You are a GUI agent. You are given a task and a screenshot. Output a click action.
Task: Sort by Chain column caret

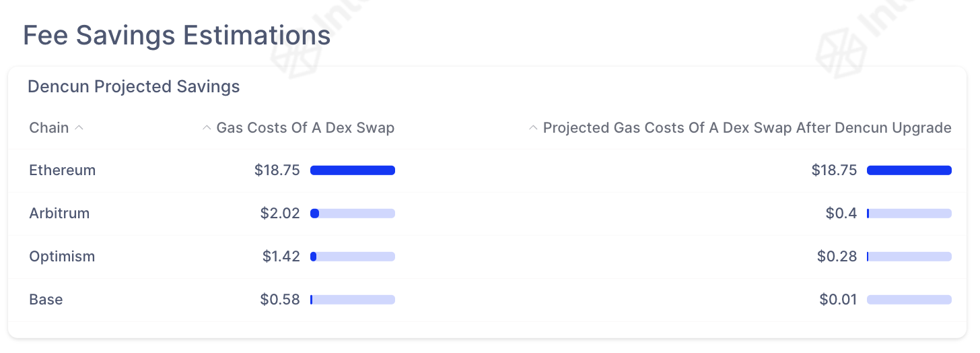tap(79, 127)
